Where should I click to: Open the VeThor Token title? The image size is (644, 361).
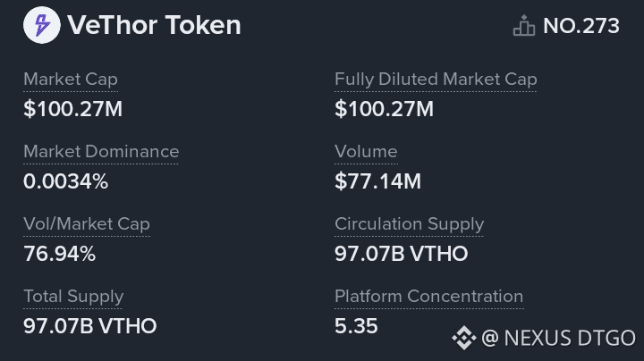(154, 25)
